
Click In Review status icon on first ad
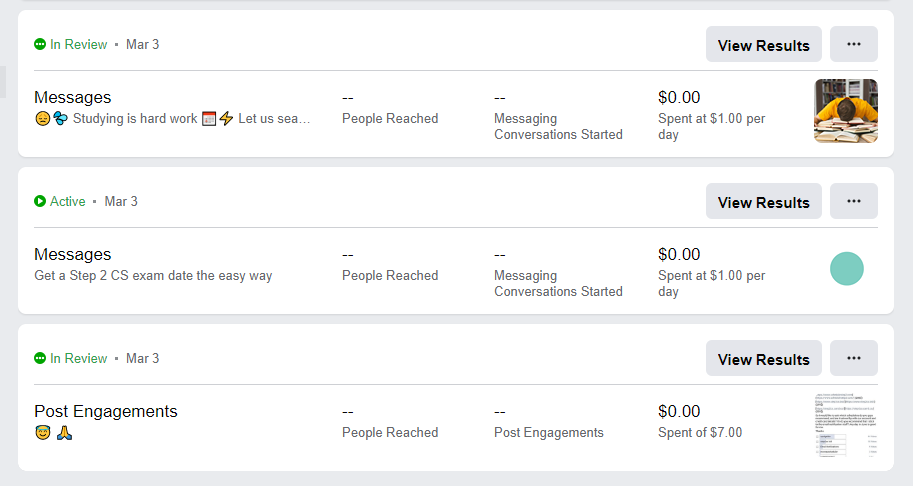[40, 44]
